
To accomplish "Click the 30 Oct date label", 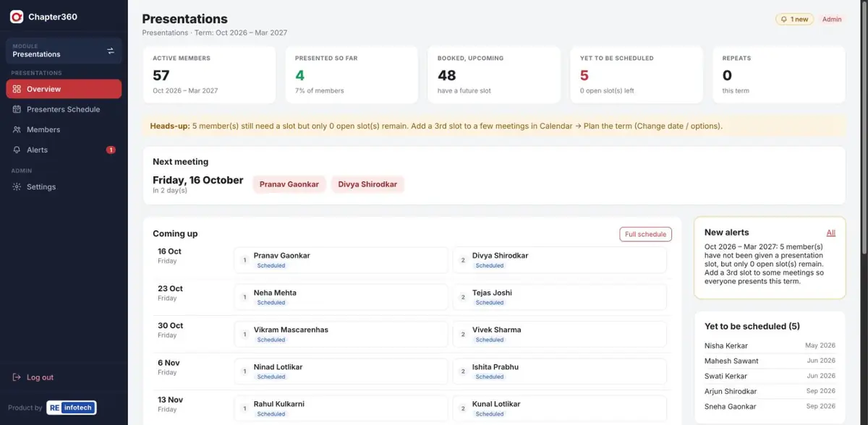I will click(x=170, y=325).
